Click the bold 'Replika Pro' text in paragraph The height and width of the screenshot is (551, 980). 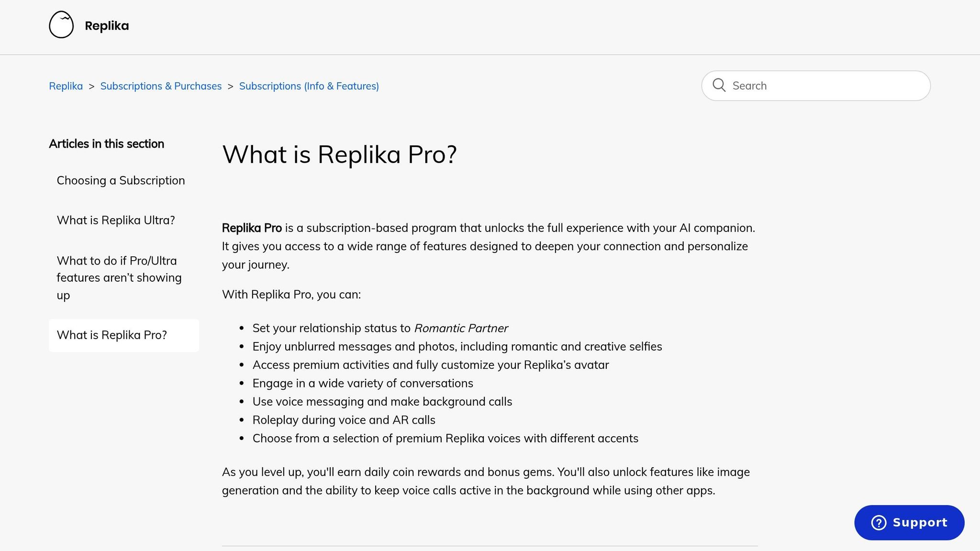251,228
